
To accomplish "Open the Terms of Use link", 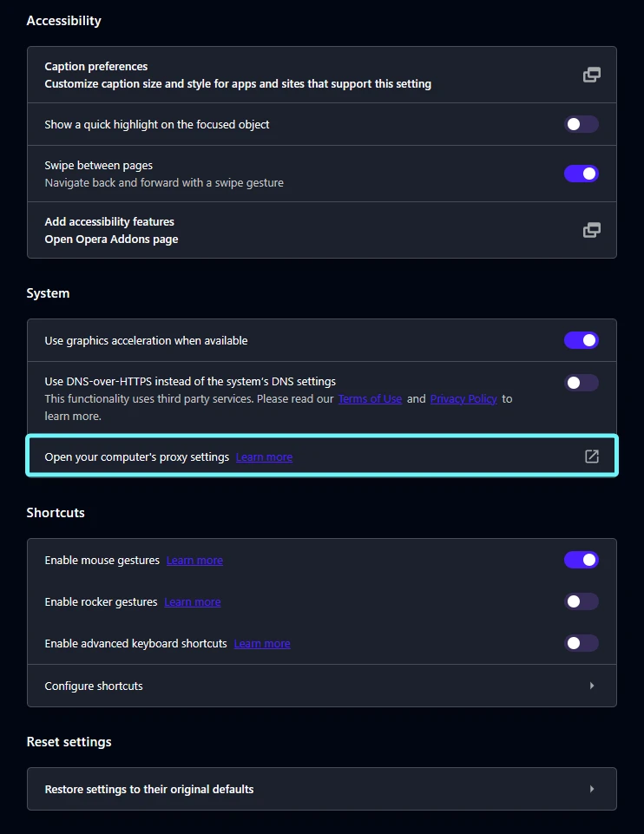I will [370, 399].
